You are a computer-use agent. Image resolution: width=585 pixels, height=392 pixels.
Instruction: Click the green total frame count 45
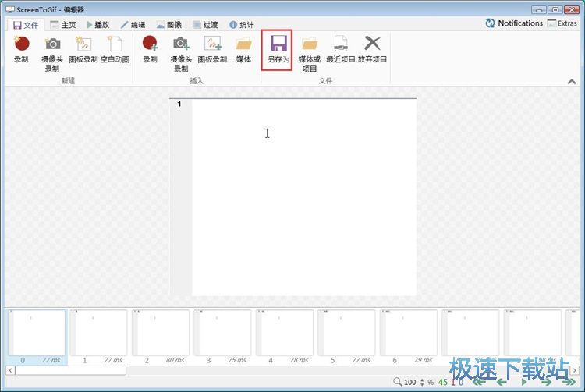click(x=443, y=382)
